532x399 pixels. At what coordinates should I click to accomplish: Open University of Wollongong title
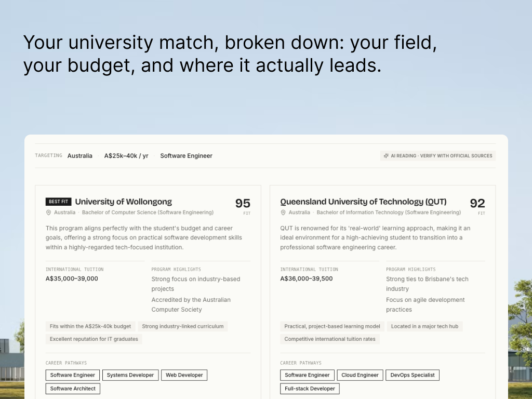tap(124, 202)
